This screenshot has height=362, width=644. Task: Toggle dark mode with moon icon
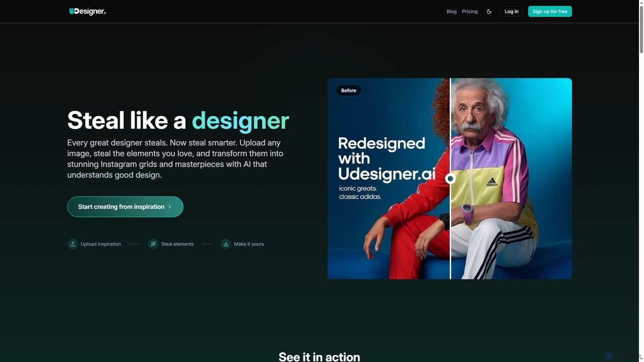tap(489, 12)
